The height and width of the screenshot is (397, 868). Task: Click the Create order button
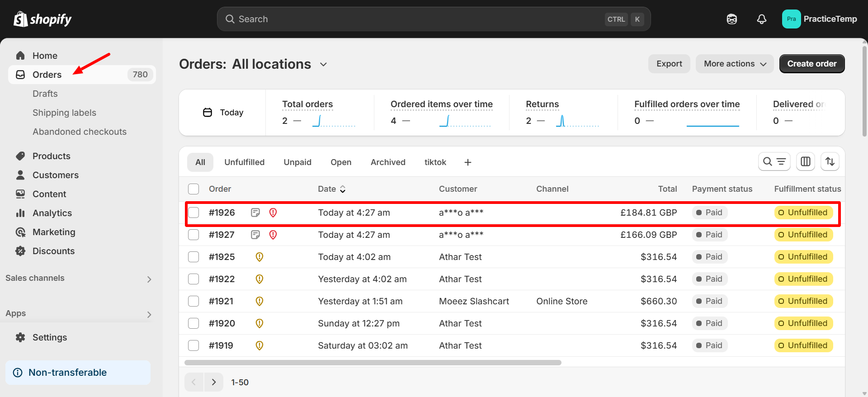coord(811,64)
